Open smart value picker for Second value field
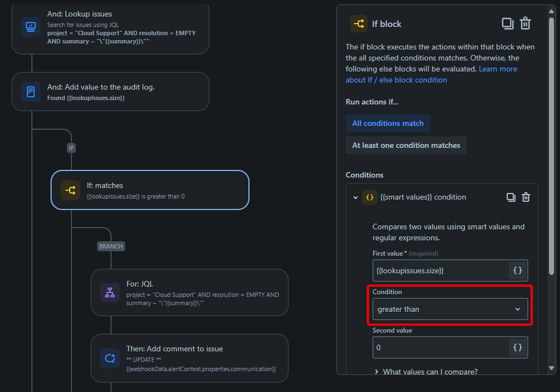Image resolution: width=560 pixels, height=392 pixels. pos(517,347)
